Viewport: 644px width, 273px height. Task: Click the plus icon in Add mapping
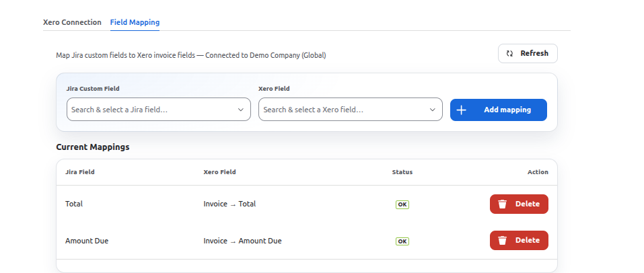[x=461, y=110]
